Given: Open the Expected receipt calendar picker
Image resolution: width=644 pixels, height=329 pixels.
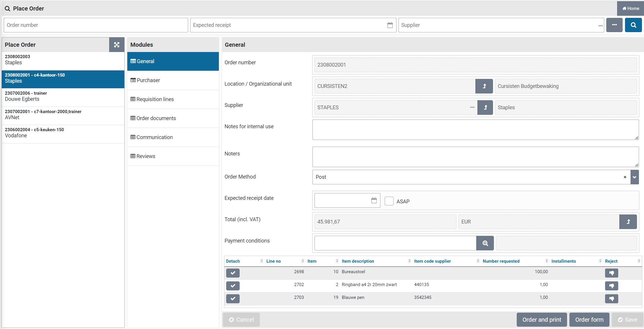Looking at the screenshot, I should [390, 25].
